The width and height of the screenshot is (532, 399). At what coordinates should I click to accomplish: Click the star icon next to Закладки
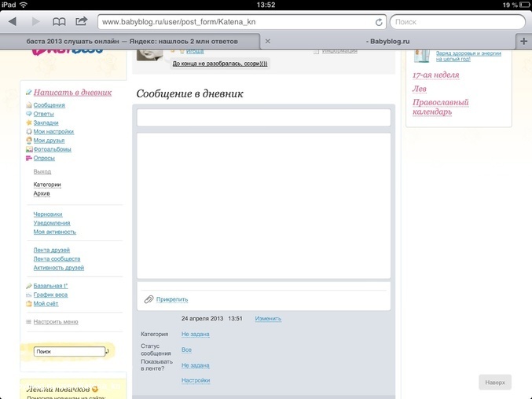(x=29, y=123)
